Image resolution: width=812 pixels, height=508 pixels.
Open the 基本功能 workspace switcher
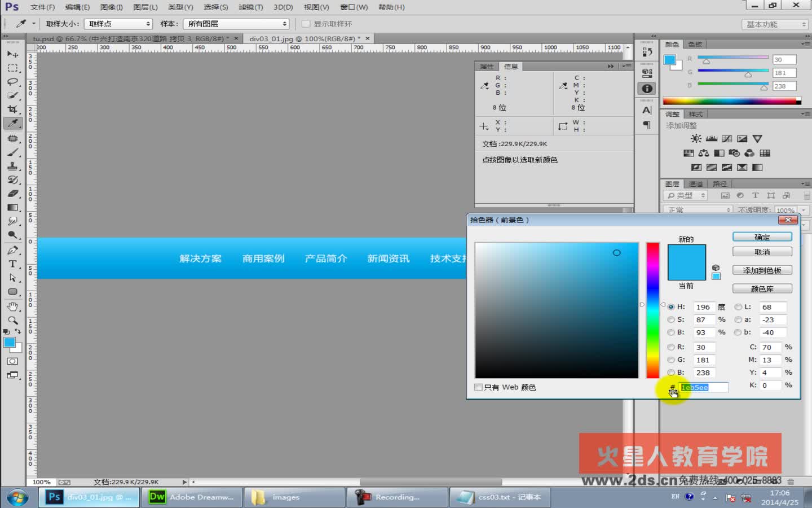pos(774,24)
